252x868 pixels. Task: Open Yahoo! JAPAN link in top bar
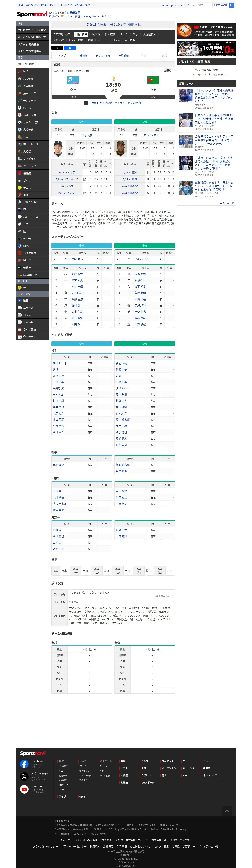point(170,5)
